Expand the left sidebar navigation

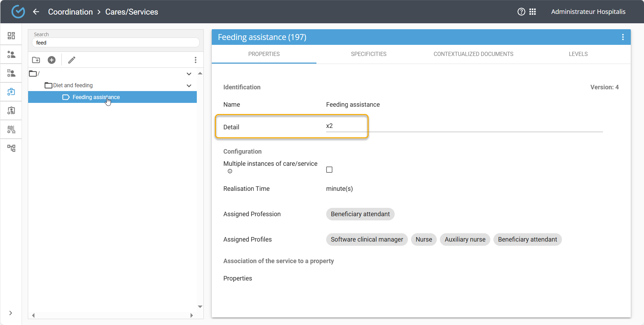click(x=11, y=313)
